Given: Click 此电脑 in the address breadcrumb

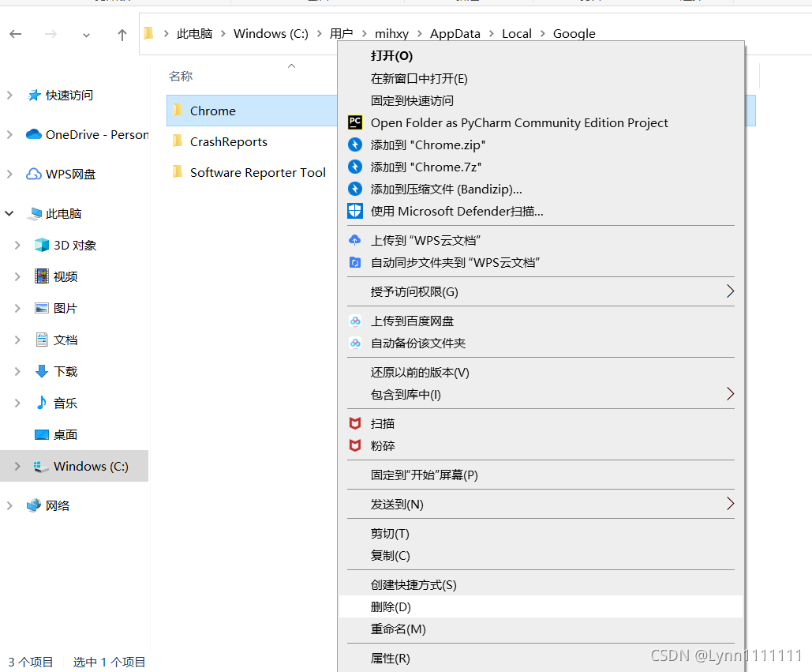Looking at the screenshot, I should 195,34.
